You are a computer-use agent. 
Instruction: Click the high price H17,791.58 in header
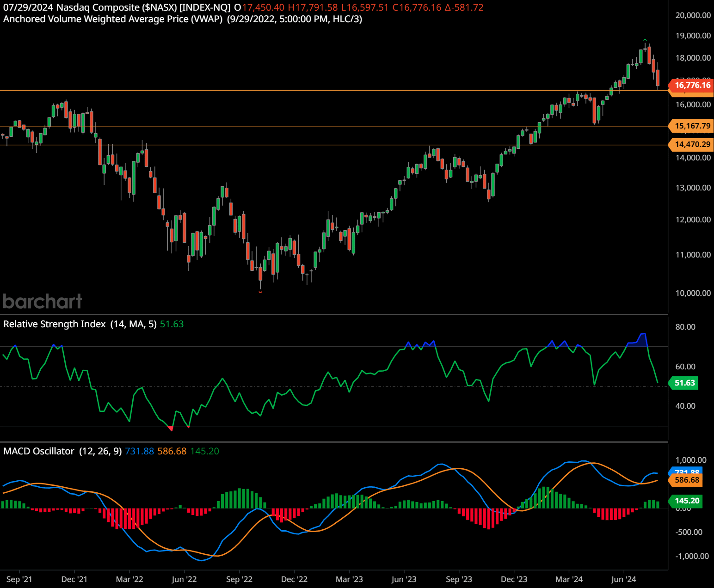tap(313, 7)
